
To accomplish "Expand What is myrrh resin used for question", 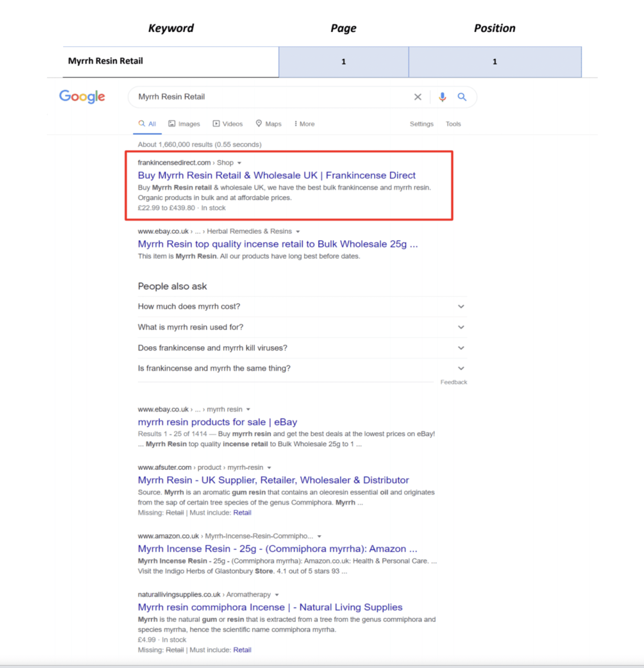I will tap(302, 327).
